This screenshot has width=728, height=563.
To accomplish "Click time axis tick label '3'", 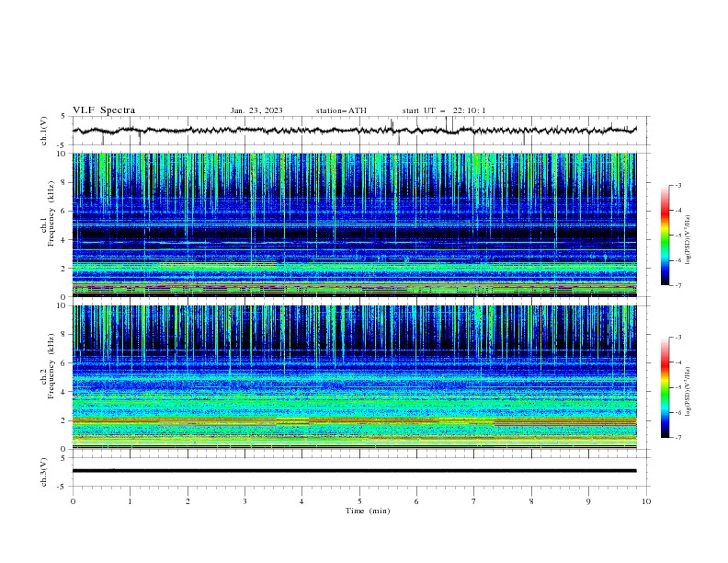I will point(245,501).
